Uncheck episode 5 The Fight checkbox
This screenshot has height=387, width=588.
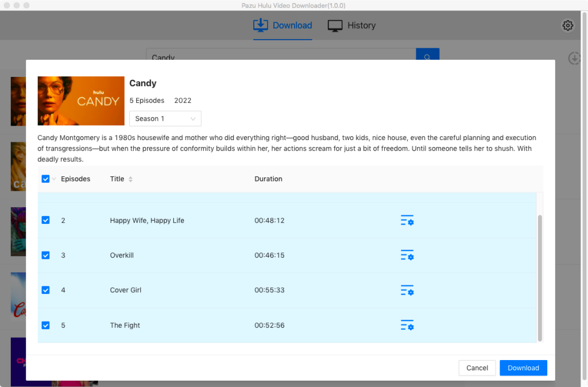coord(45,325)
